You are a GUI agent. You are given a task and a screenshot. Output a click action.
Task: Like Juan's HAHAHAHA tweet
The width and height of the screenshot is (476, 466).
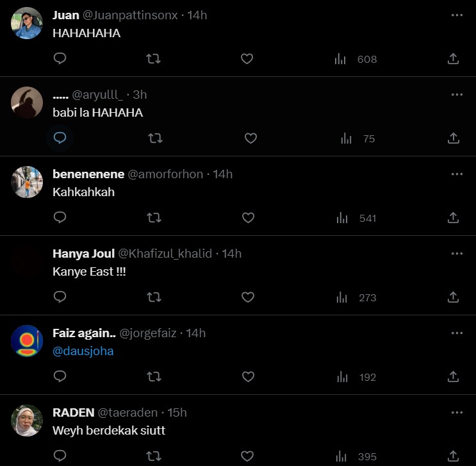[x=247, y=59]
